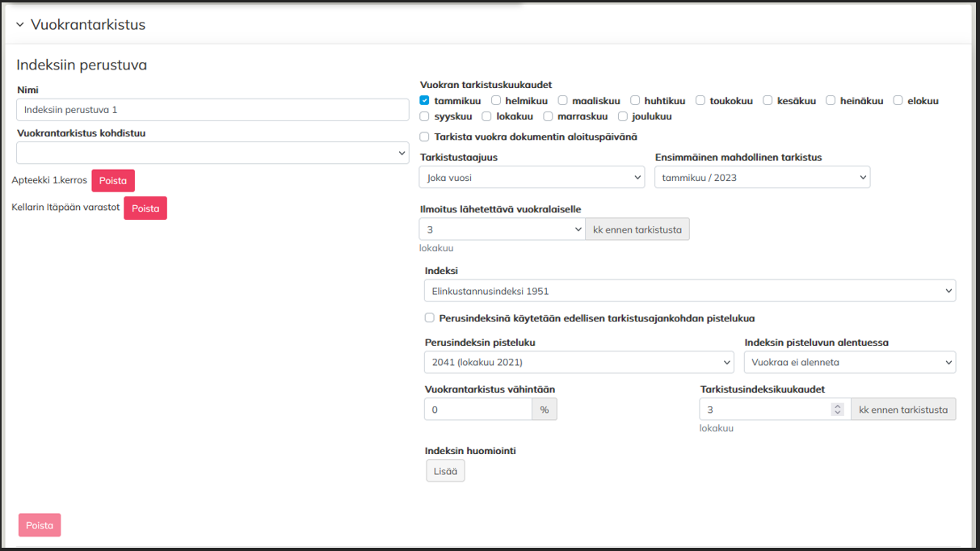Collapse the Vuokrantarkistus section chevron
Viewport: 980px width, 551px height.
click(20, 25)
